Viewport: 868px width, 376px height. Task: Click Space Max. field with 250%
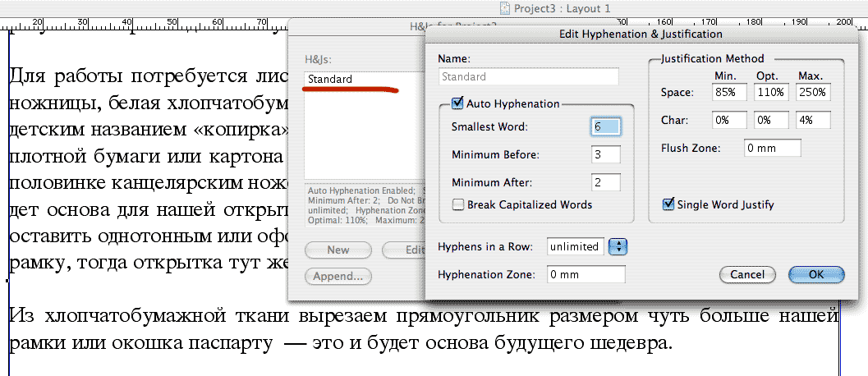813,93
